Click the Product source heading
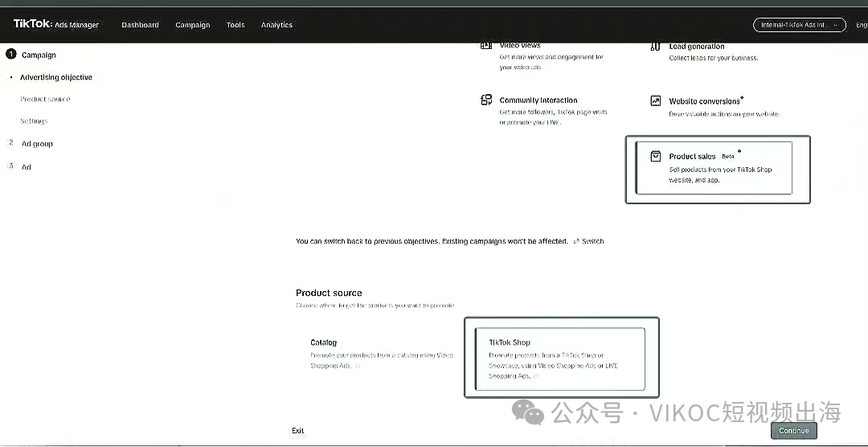 click(329, 293)
